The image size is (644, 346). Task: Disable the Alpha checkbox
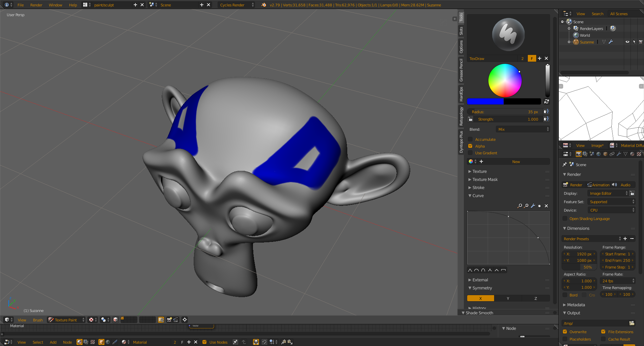470,146
